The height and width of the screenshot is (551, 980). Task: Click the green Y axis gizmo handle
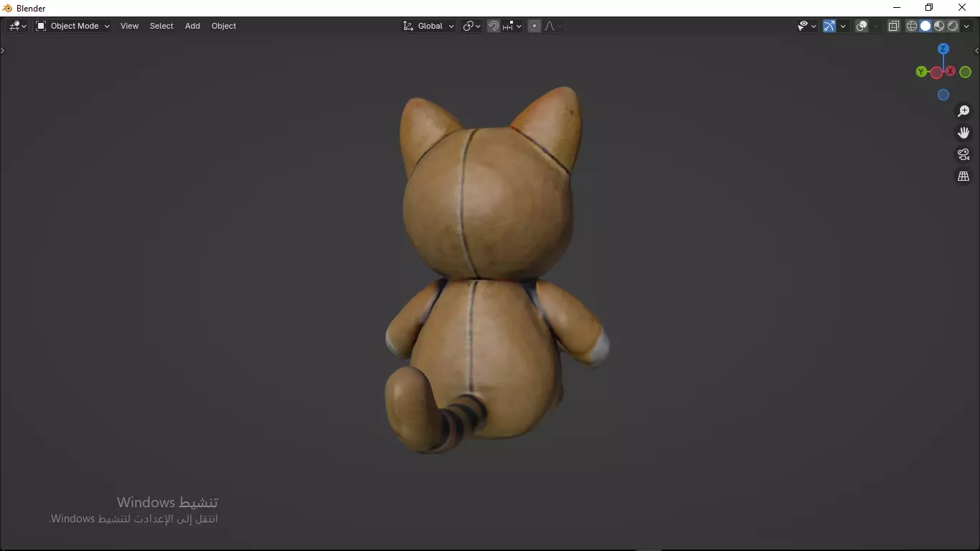[x=921, y=72]
